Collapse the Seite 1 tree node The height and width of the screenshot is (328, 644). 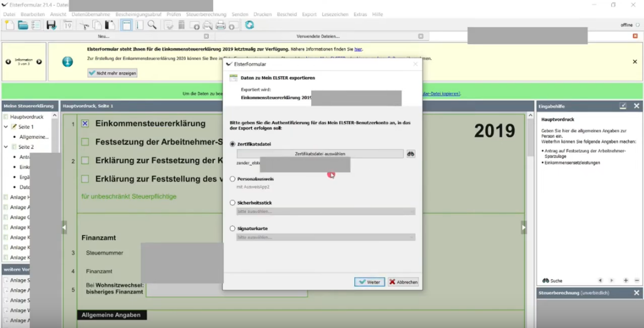coord(6,127)
